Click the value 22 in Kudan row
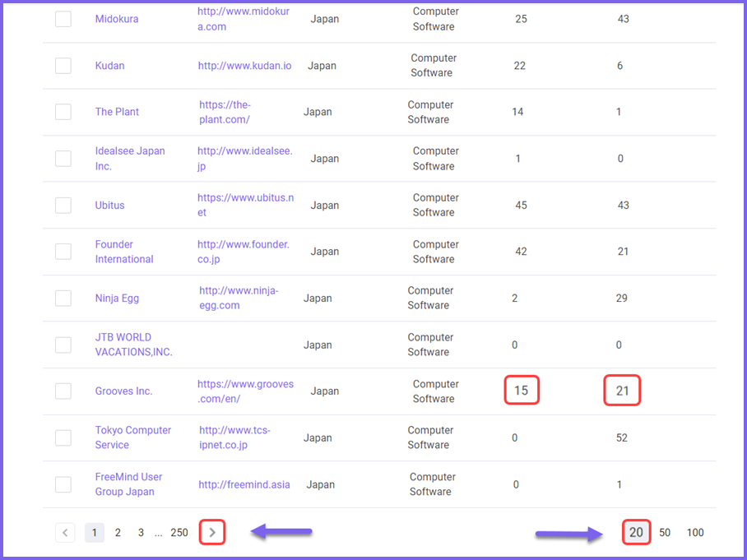Image resolution: width=747 pixels, height=560 pixels. [519, 66]
